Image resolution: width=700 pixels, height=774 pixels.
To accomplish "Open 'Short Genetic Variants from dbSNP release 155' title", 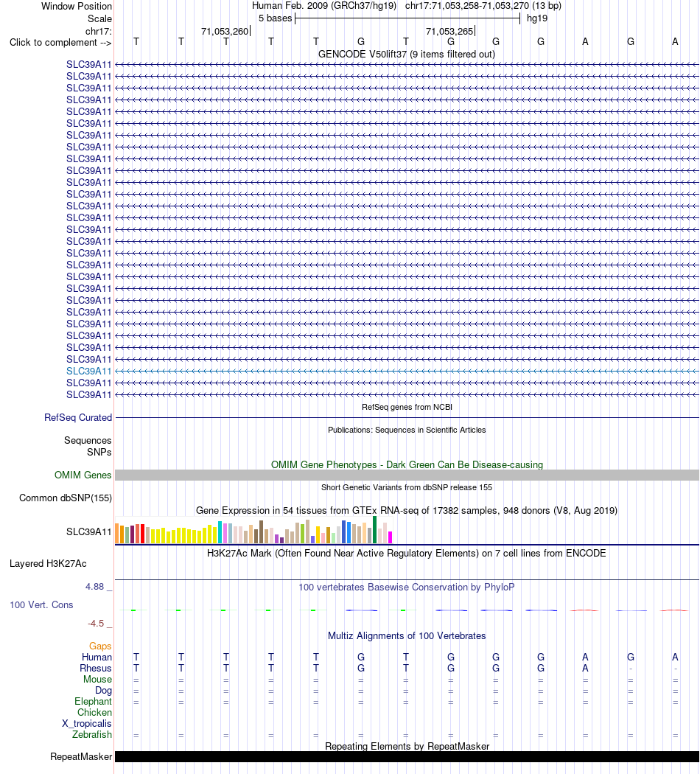I will pos(407,487).
